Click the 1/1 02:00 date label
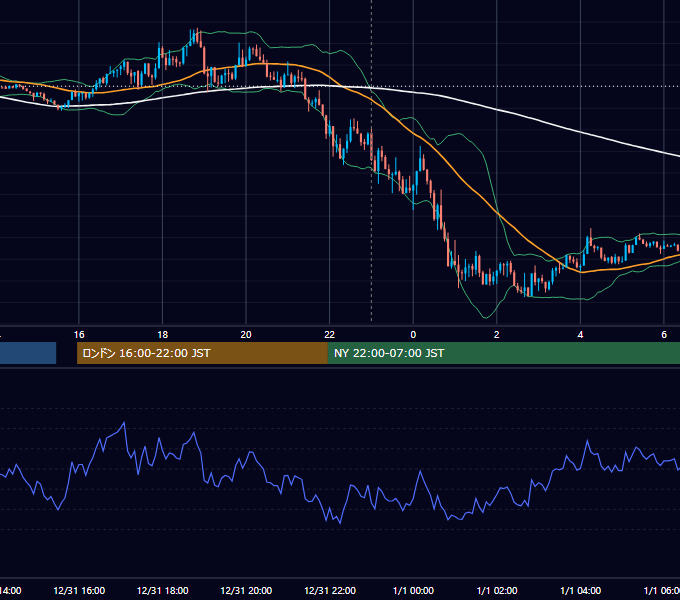Screen dimensions: 680x600 point(497,590)
